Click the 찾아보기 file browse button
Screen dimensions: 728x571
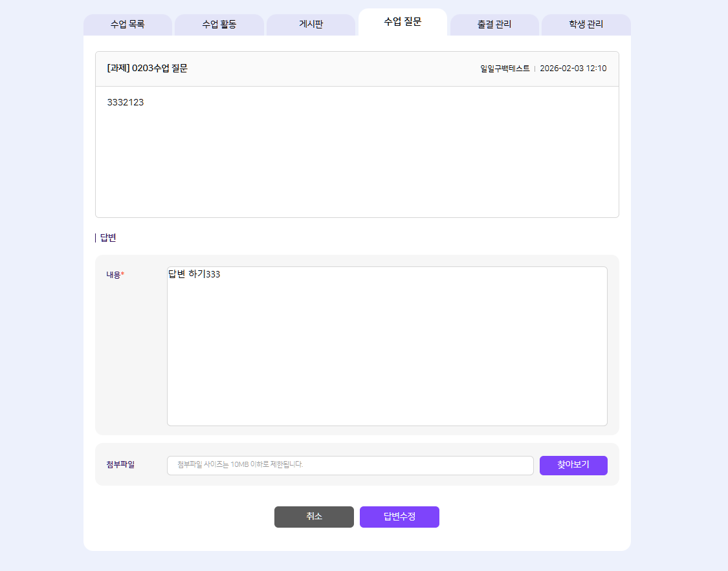[x=573, y=465]
